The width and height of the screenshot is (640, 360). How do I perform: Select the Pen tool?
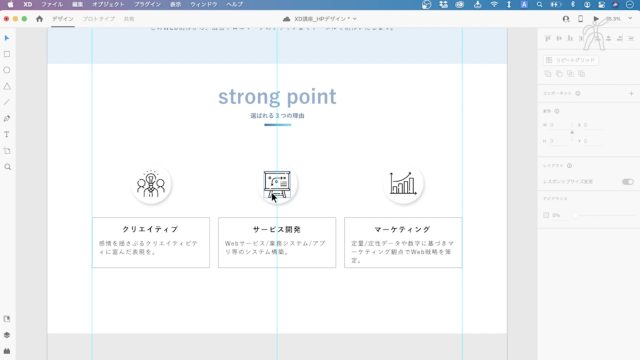point(7,118)
